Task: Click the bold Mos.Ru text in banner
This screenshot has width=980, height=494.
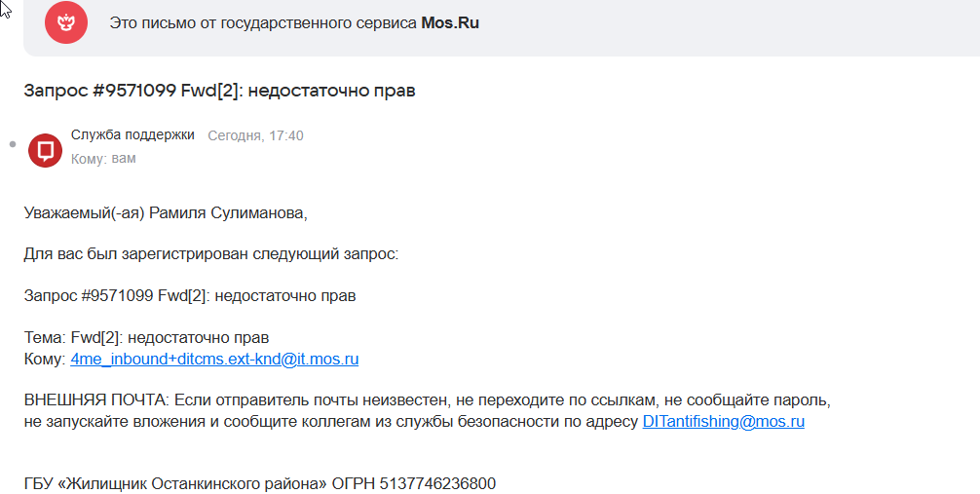Action: (450, 23)
